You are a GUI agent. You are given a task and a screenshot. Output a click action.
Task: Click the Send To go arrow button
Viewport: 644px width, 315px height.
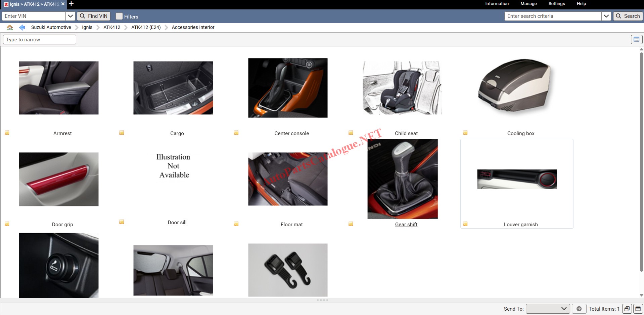(579, 309)
